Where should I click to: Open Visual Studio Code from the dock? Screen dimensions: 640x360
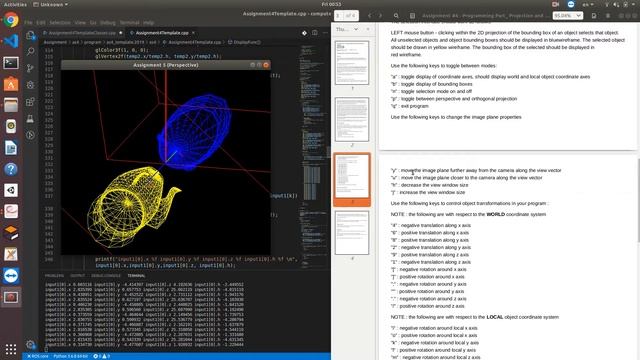11,41
